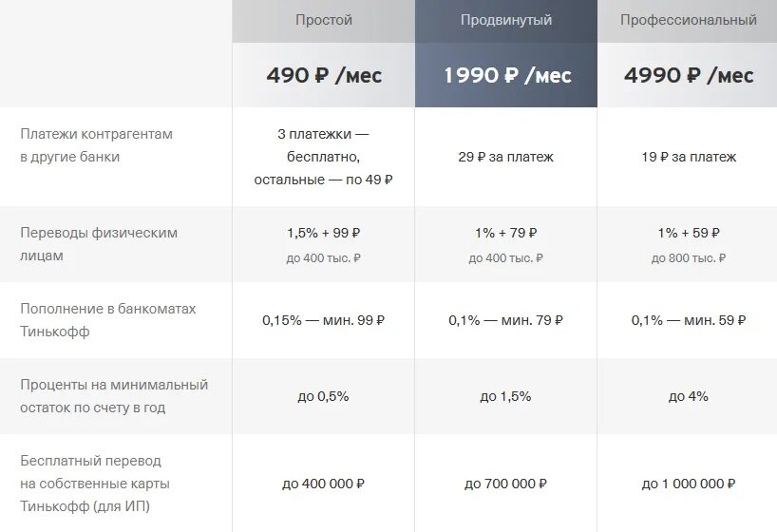Click the Пополнение в банкоматах Тинькофф label
Screen dimensions: 777x532
107,320
